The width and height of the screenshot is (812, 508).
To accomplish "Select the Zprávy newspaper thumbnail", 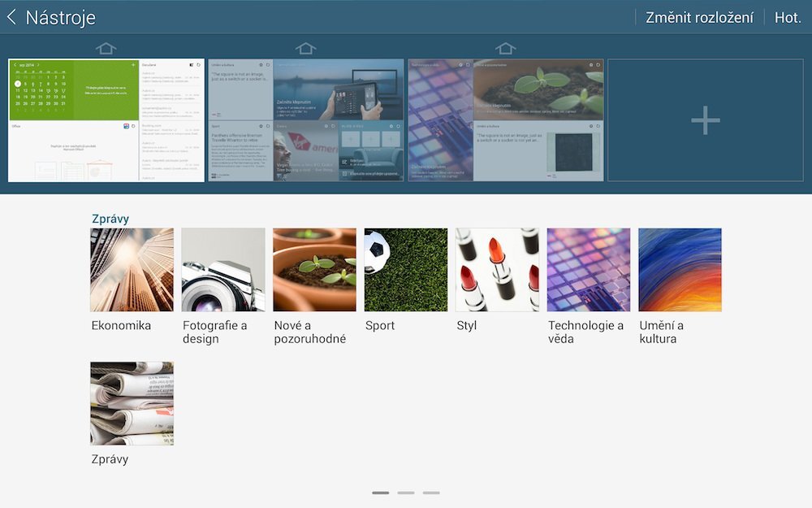I will click(x=132, y=402).
